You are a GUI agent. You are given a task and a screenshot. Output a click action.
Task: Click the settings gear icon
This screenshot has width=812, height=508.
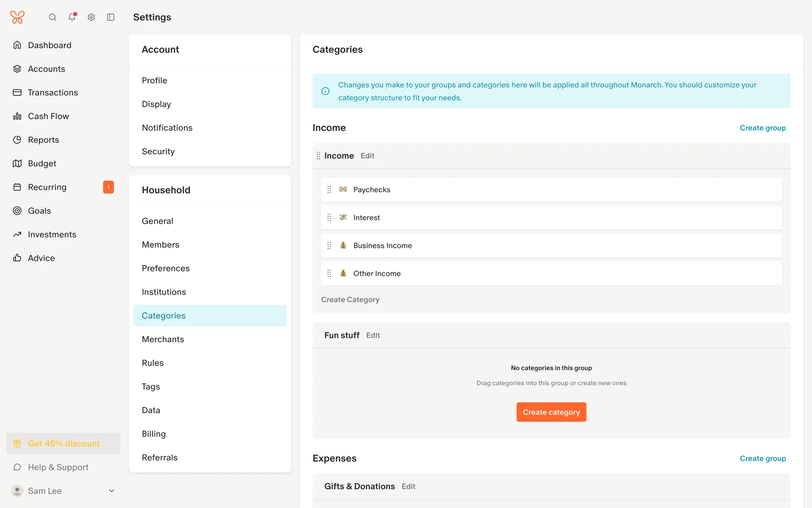[91, 17]
